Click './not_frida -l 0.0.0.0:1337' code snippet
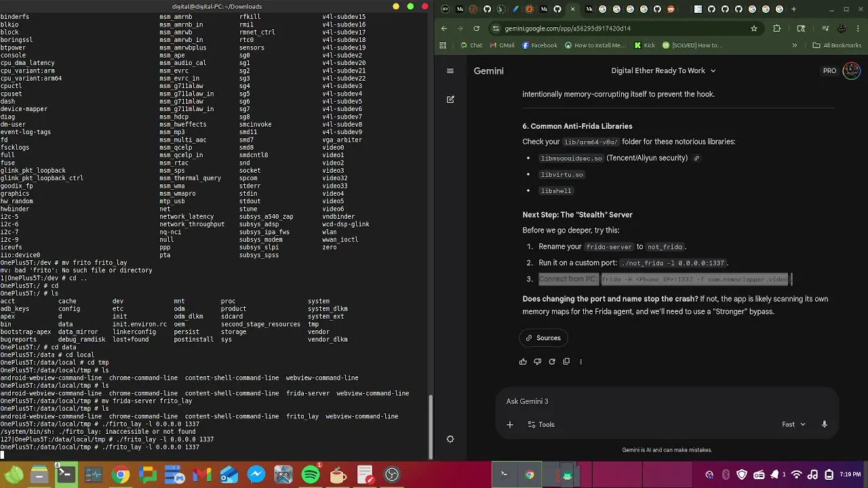Viewport: 868px width, 488px height. [674, 263]
